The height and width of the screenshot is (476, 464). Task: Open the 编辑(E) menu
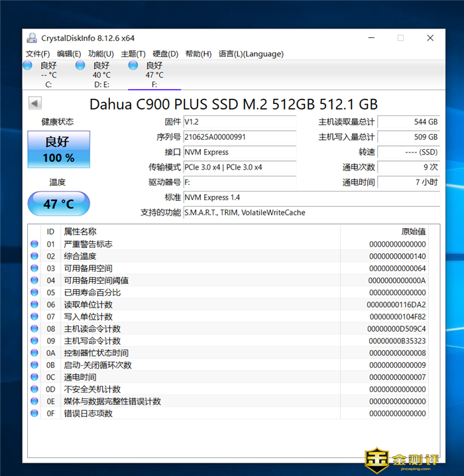point(69,54)
